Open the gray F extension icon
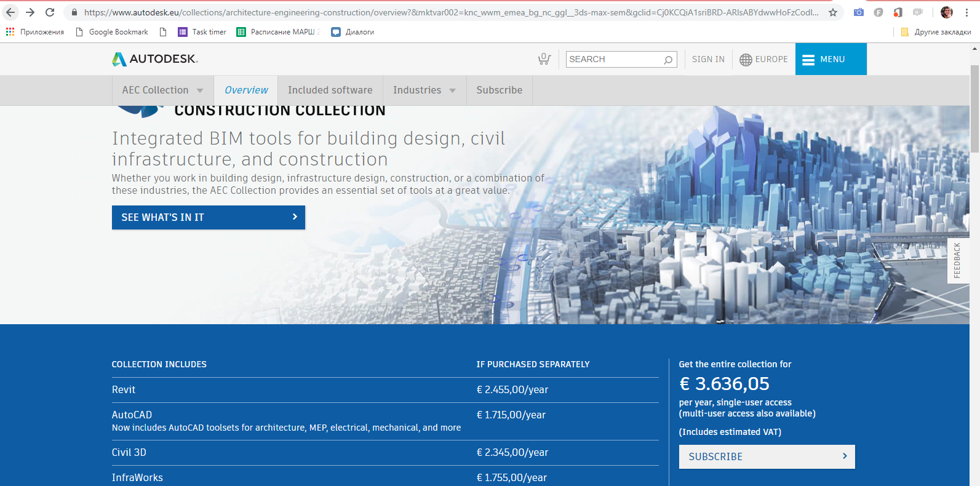 [x=878, y=12]
